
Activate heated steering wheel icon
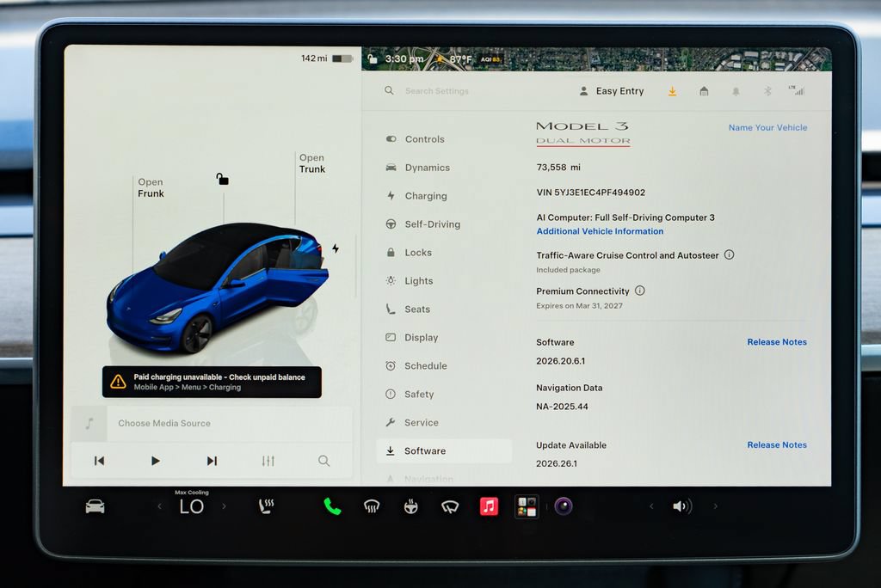tap(410, 506)
